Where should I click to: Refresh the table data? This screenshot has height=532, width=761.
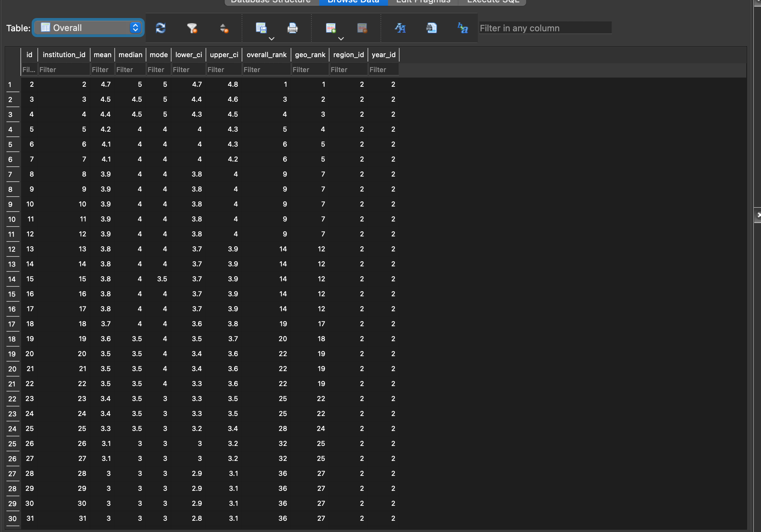(160, 28)
